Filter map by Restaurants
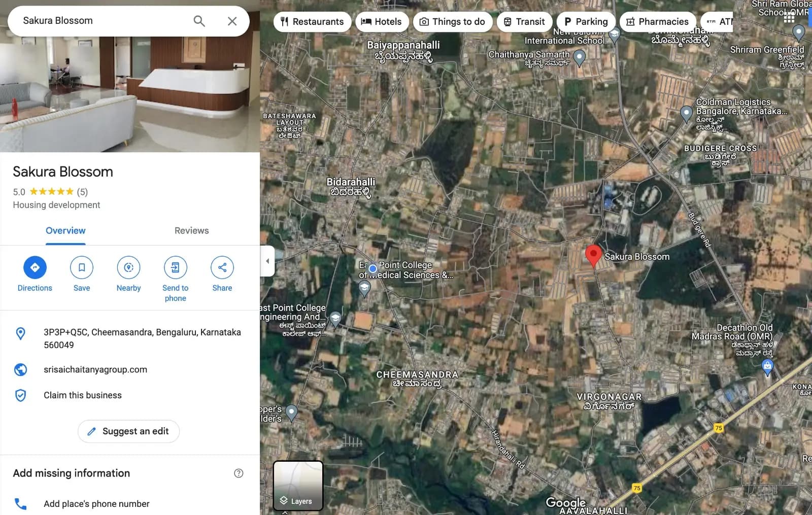The width and height of the screenshot is (812, 515). 312,21
